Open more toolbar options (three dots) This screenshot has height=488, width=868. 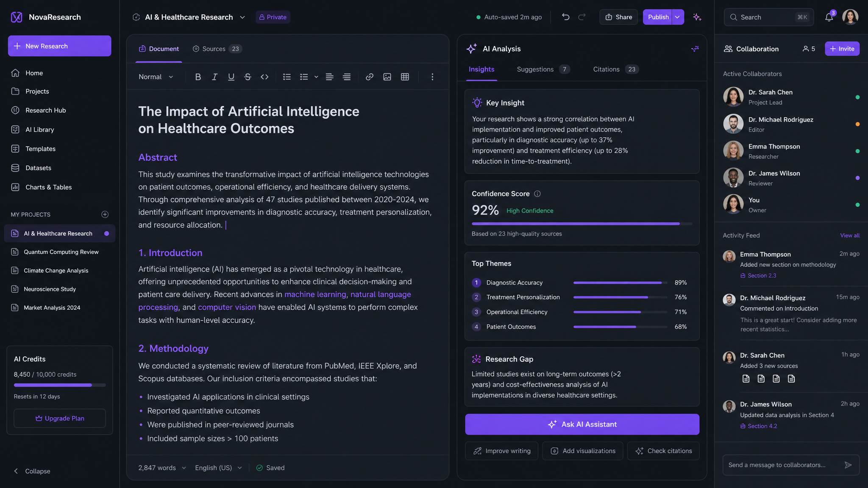[x=432, y=77]
